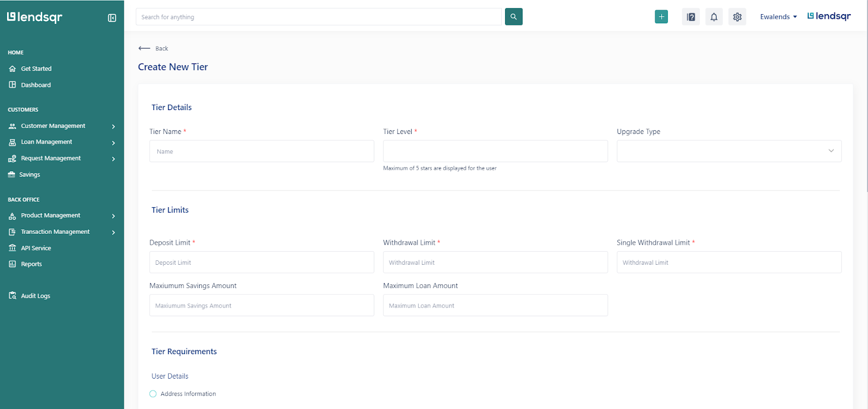Click the Transaction Management icon
Image resolution: width=868 pixels, height=409 pixels.
pyautogui.click(x=12, y=232)
